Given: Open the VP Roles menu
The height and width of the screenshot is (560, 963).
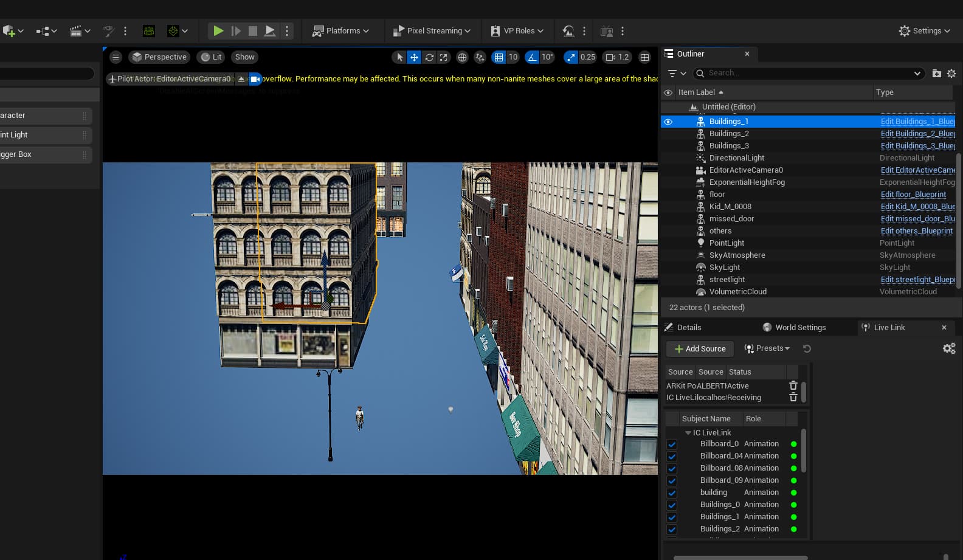Looking at the screenshot, I should coord(517,31).
